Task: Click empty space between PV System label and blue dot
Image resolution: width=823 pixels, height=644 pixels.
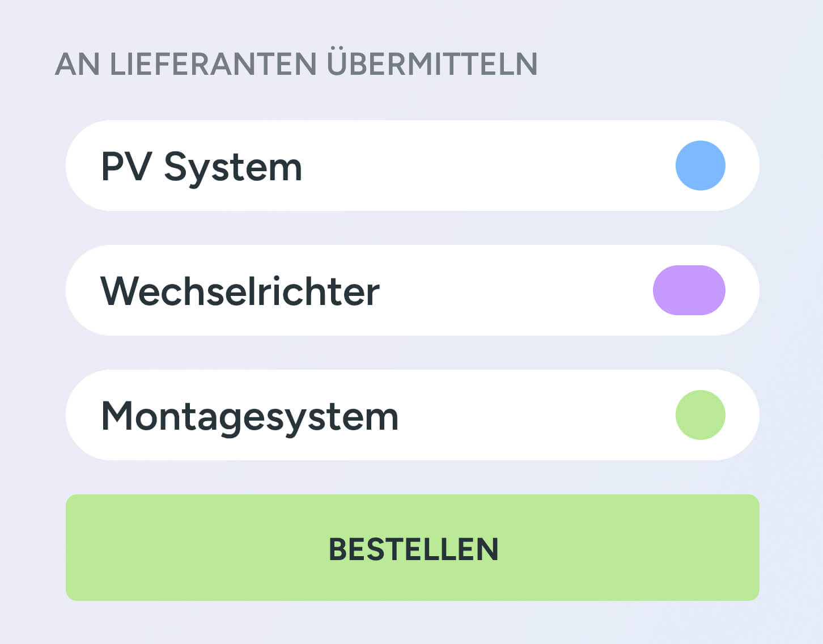Action: click(487, 166)
